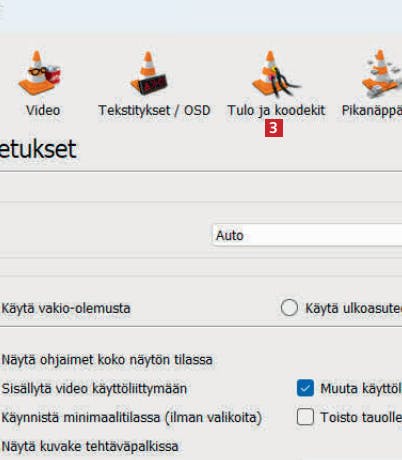Image resolution: width=402 pixels, height=460 pixels.
Task: Click the red number 3 marker
Action: coord(274,128)
